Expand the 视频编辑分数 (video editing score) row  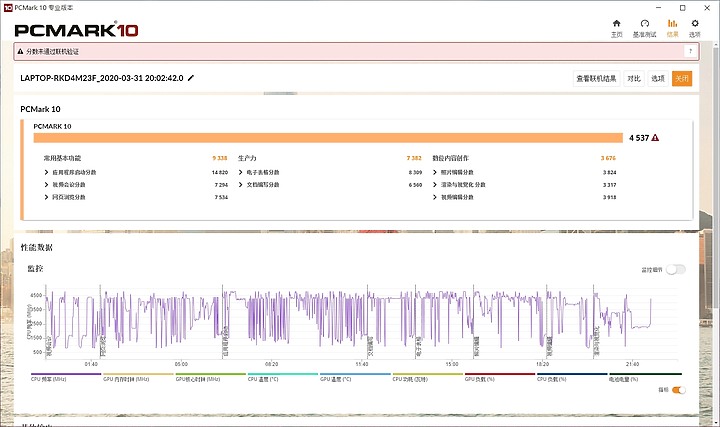coord(453,197)
